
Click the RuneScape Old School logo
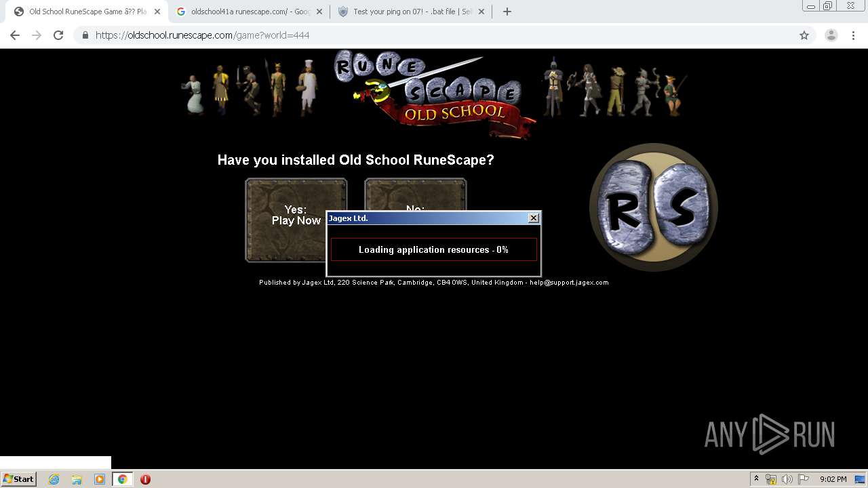434,94
